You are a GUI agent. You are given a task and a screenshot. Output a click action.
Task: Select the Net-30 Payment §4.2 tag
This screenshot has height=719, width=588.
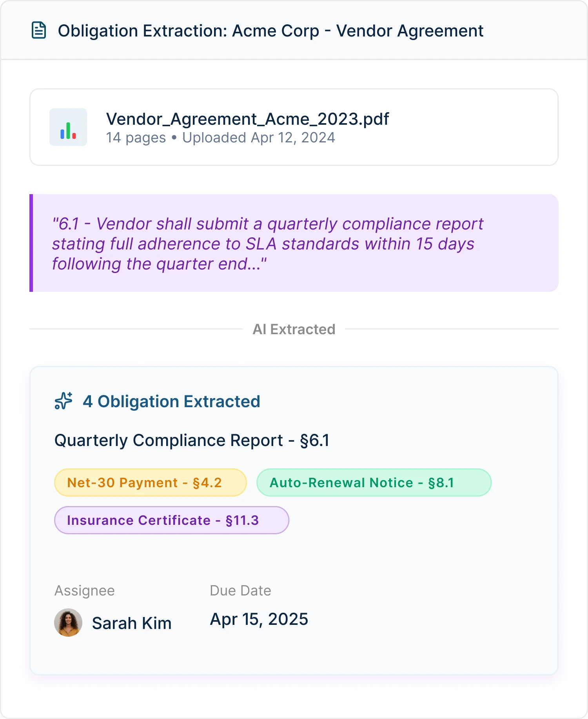point(150,482)
